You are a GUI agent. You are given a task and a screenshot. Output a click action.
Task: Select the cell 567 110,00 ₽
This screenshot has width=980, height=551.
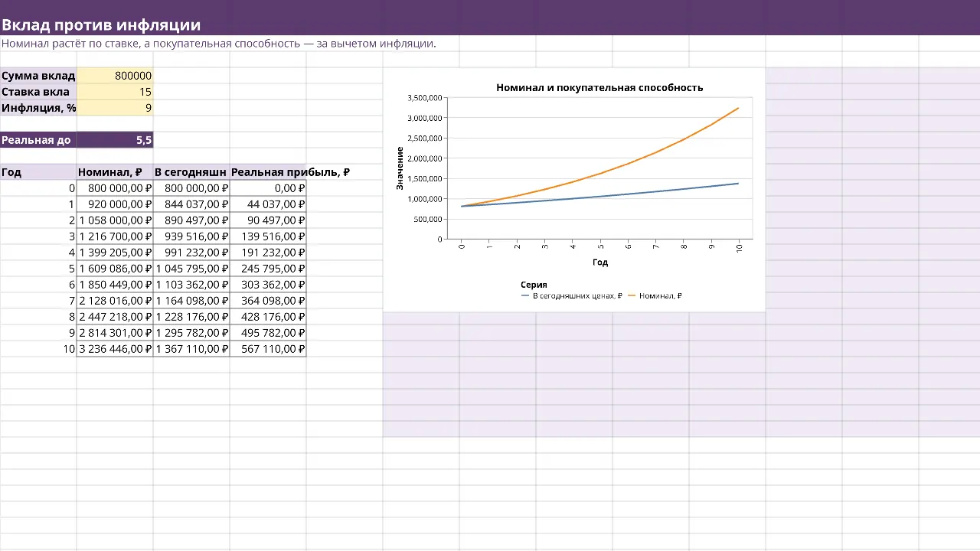pyautogui.click(x=268, y=349)
